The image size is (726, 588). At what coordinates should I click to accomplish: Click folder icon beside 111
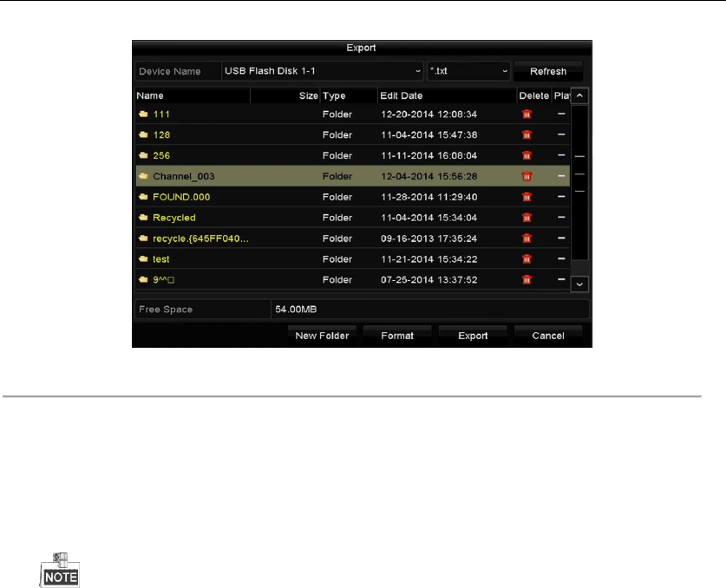143,114
